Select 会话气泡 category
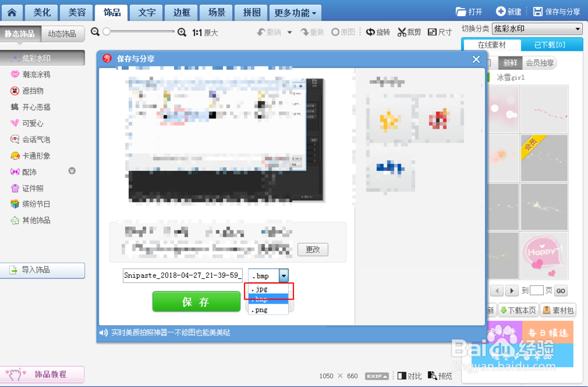This screenshot has width=588, height=387. click(31, 140)
